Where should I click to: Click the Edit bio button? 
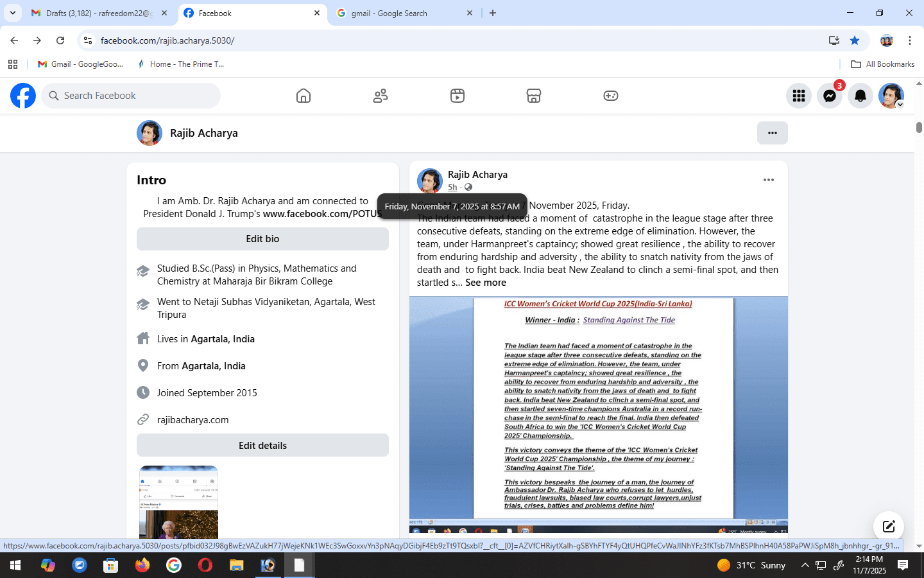pos(262,239)
